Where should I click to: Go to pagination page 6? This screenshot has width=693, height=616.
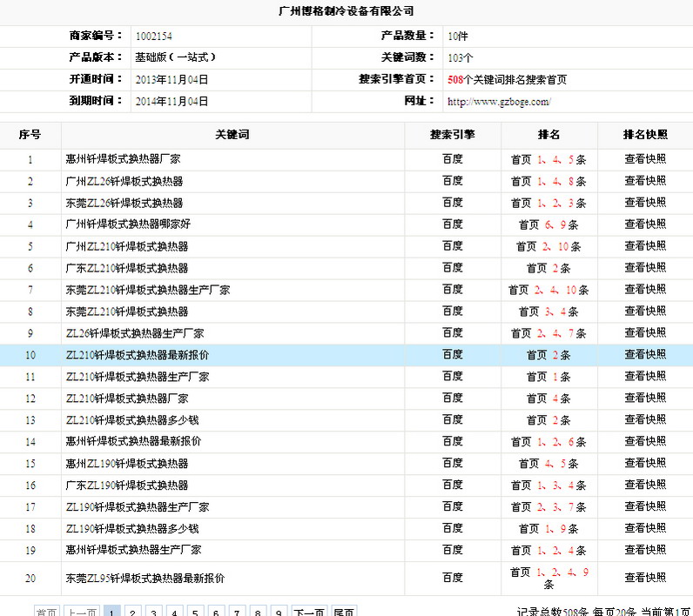pos(216,612)
